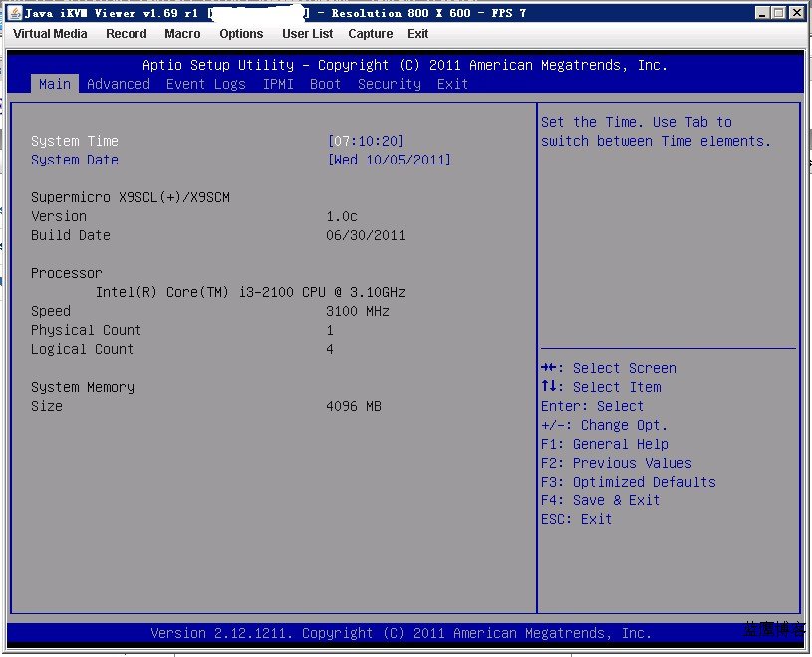Viewport: 812px width, 657px height.
Task: Click the version value 1.0c
Action: point(342,216)
